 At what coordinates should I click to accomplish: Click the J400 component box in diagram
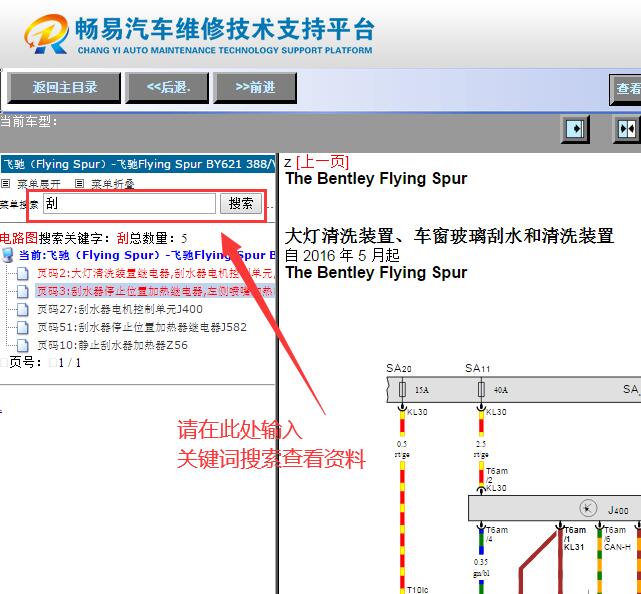(x=554, y=508)
